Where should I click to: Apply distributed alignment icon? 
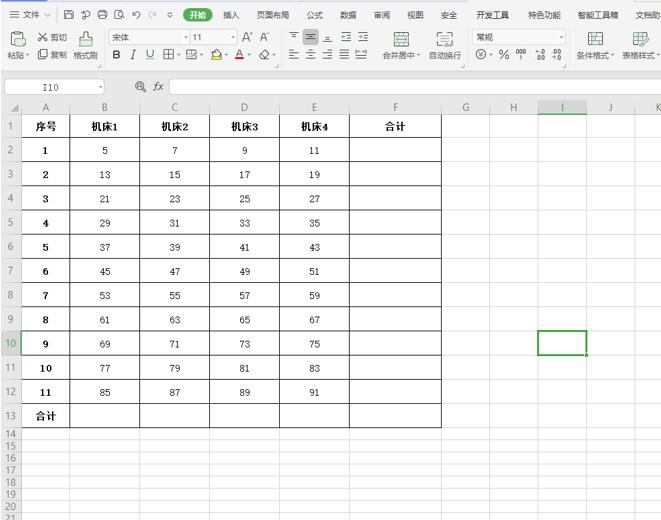tap(361, 54)
